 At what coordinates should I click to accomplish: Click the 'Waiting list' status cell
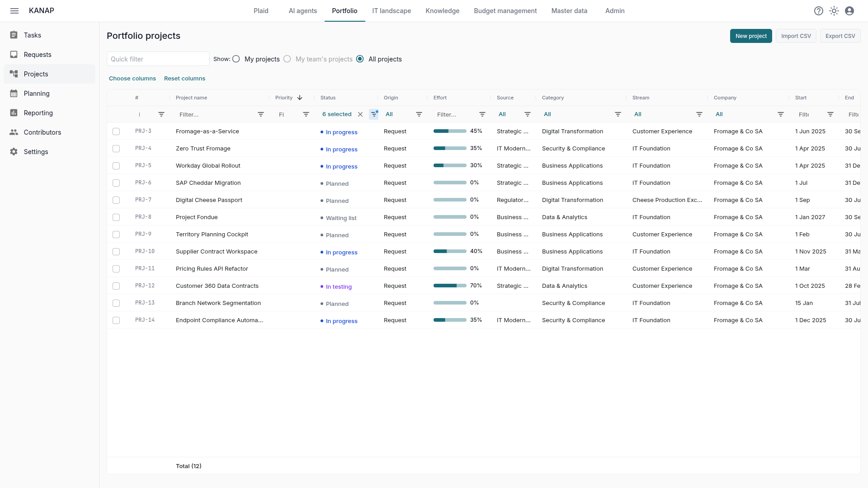339,218
